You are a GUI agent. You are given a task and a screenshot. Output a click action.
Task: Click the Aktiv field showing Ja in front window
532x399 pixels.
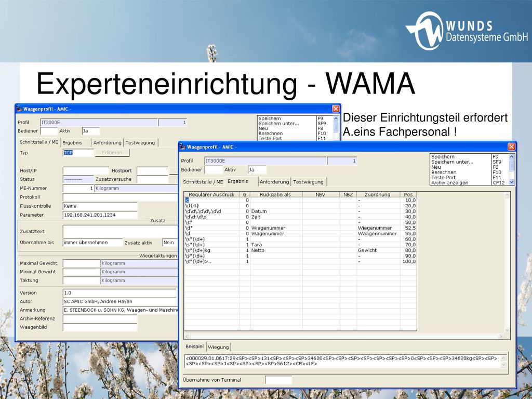(257, 170)
